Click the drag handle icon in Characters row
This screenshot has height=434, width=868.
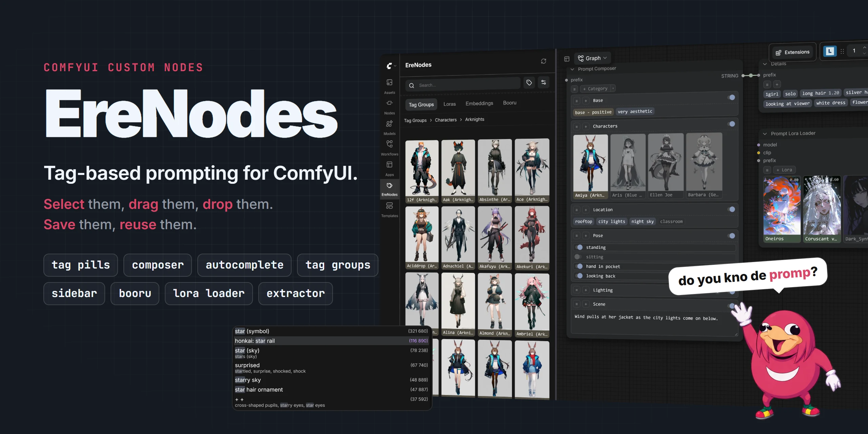click(576, 127)
